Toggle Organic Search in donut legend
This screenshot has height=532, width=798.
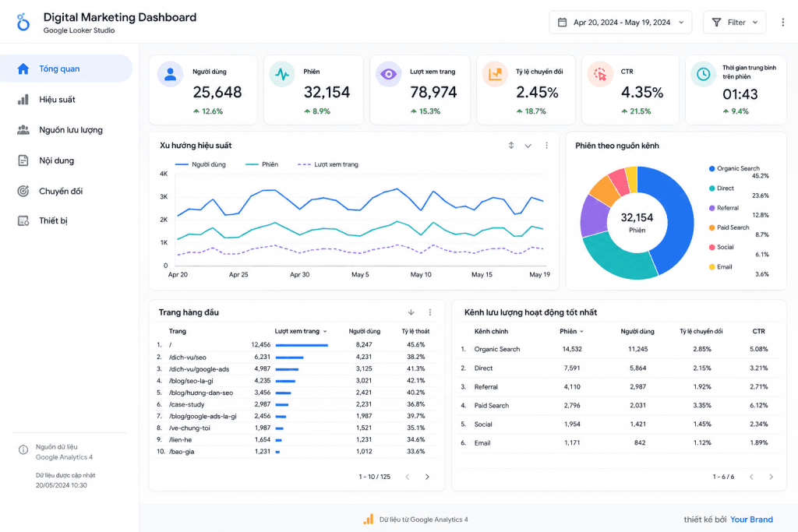tap(734, 168)
